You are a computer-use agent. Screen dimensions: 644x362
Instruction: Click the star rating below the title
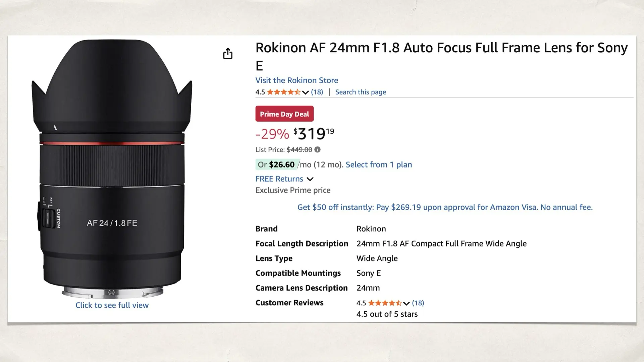pyautogui.click(x=283, y=92)
